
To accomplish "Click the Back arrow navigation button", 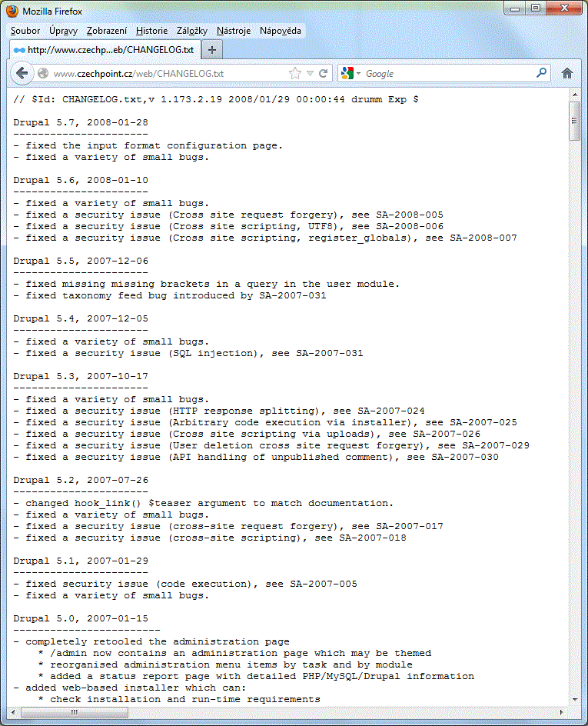I will click(x=22, y=73).
